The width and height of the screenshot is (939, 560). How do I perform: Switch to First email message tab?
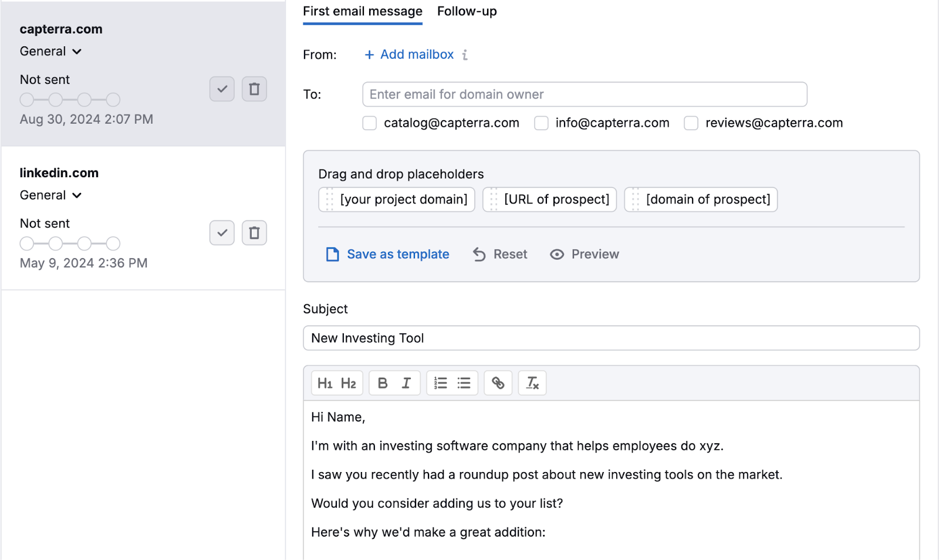click(x=363, y=12)
